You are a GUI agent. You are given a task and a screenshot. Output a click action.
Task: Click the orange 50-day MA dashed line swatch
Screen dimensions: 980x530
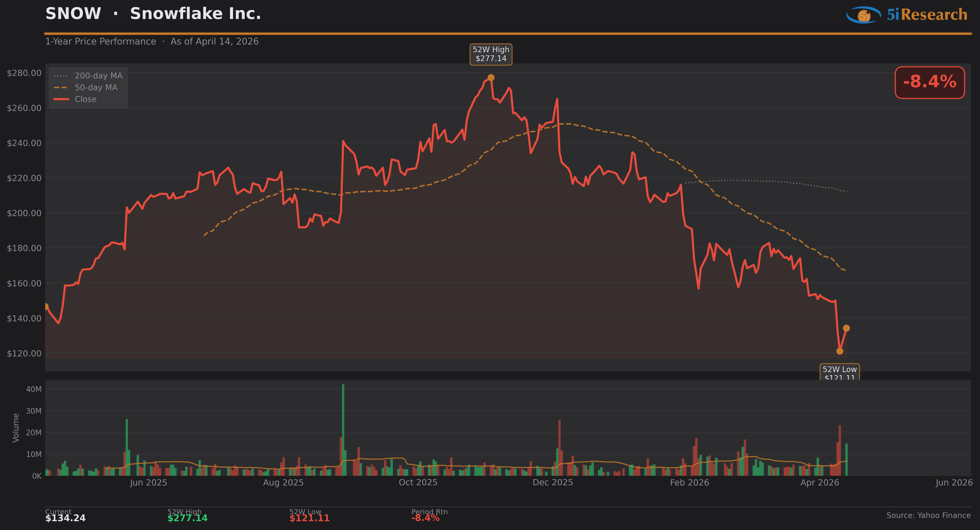(61, 87)
